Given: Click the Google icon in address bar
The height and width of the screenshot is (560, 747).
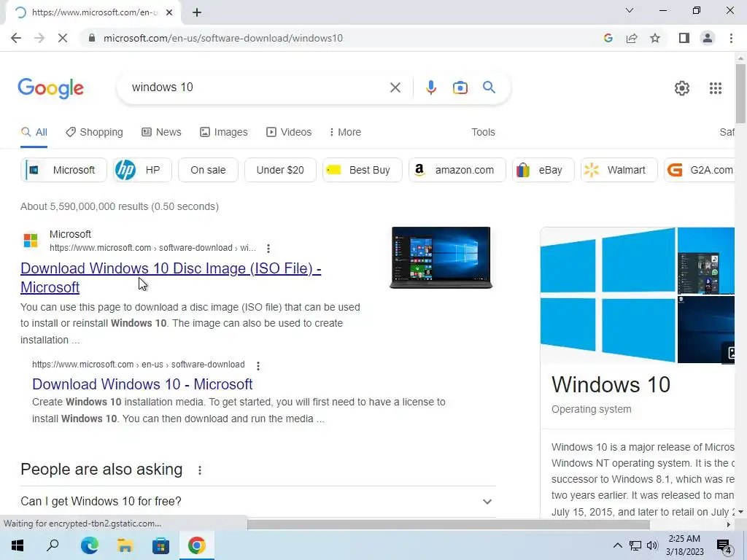Looking at the screenshot, I should (x=608, y=38).
